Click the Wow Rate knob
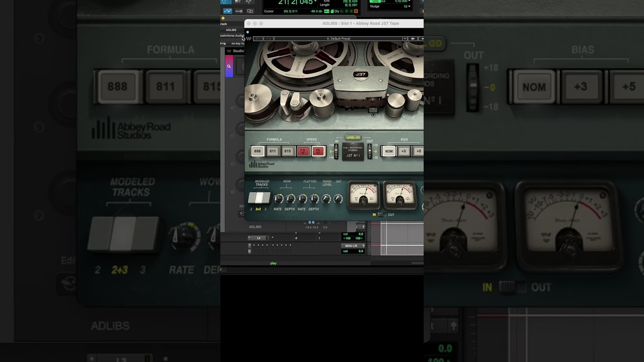This screenshot has height=362, width=644. coord(278,199)
